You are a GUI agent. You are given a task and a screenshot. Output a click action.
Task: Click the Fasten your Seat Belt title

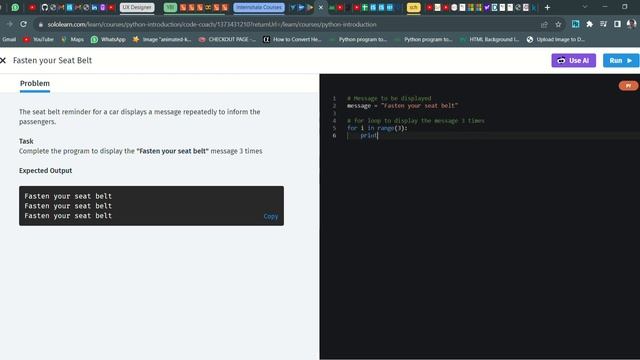[52, 60]
